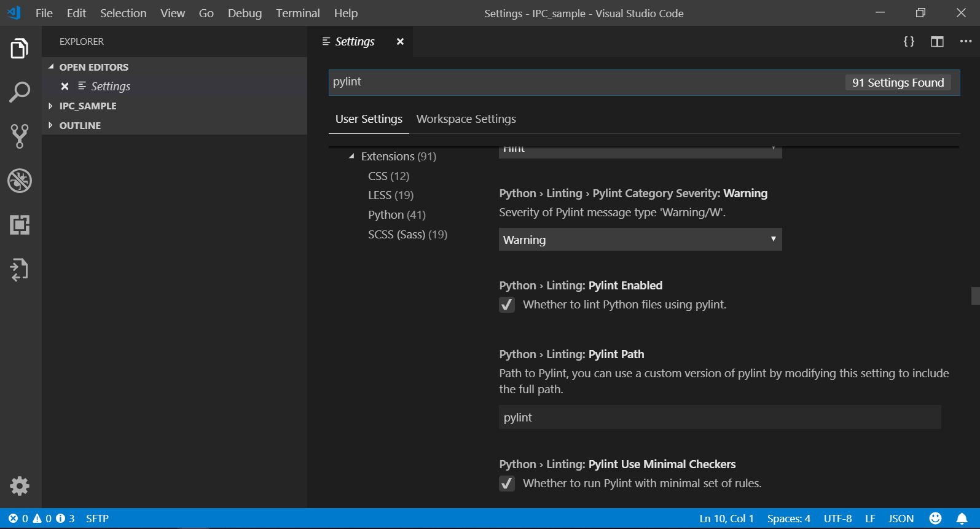Image resolution: width=980 pixels, height=529 pixels.
Task: Change end of line sequence LF
Action: pyautogui.click(x=870, y=519)
